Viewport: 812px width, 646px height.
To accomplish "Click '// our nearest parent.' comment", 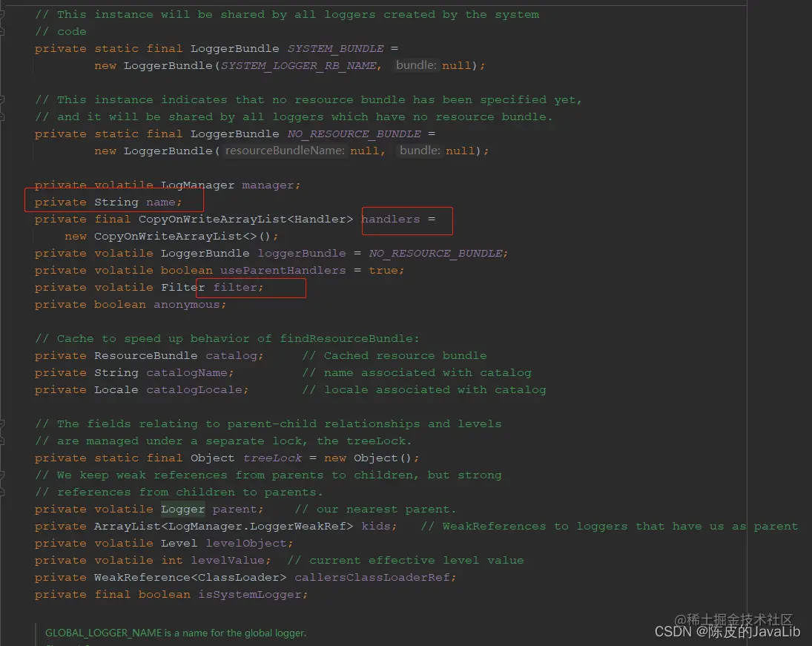I will [x=375, y=510].
